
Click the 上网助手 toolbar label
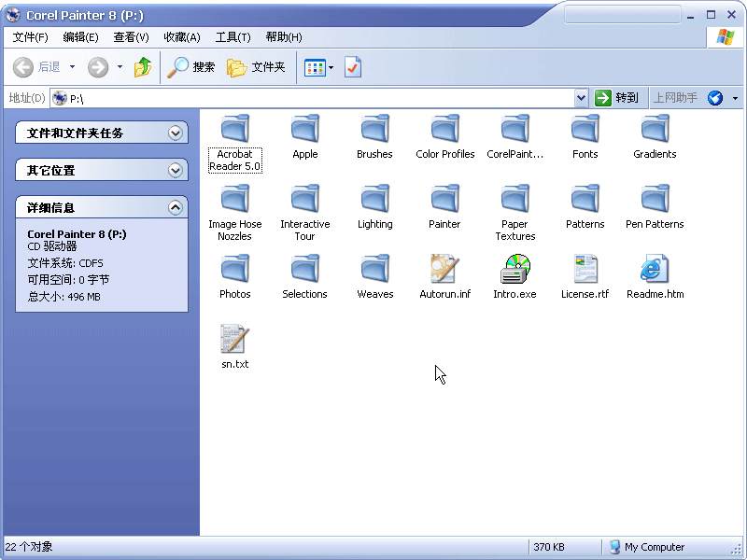pyautogui.click(x=675, y=98)
